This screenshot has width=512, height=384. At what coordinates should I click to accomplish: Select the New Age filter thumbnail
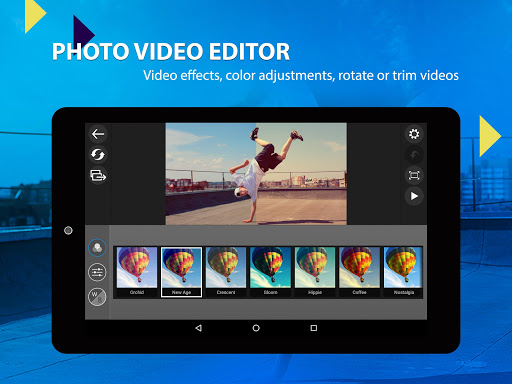181,271
